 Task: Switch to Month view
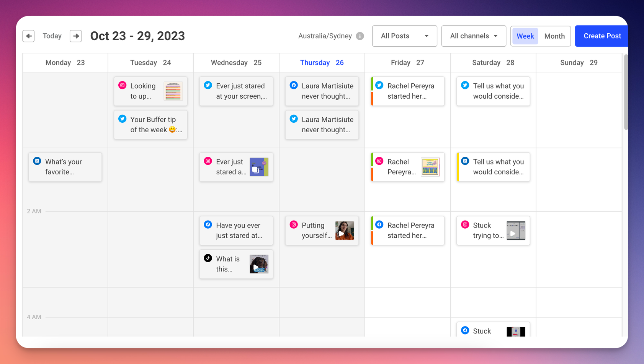(554, 36)
